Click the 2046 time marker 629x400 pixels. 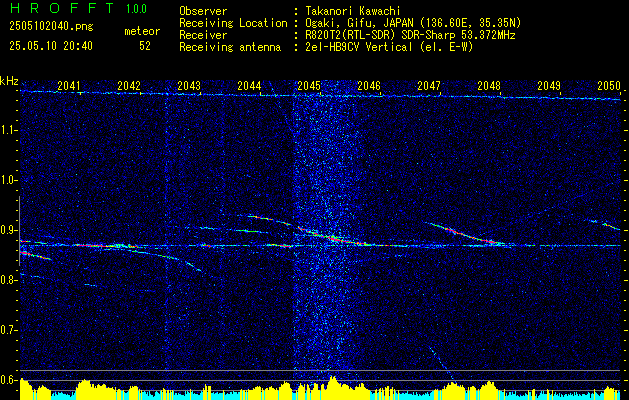369,85
